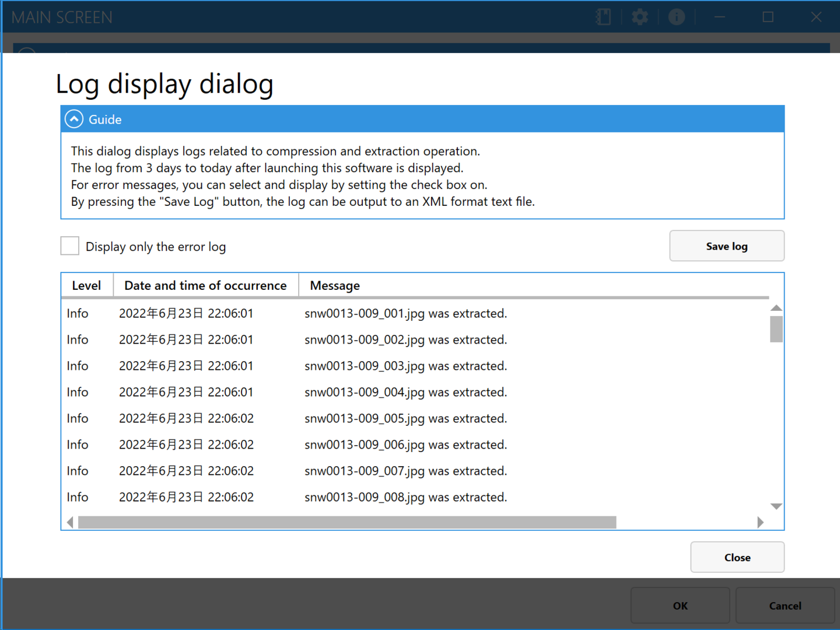
Task: Click the information icon in title bar
Action: tap(676, 17)
